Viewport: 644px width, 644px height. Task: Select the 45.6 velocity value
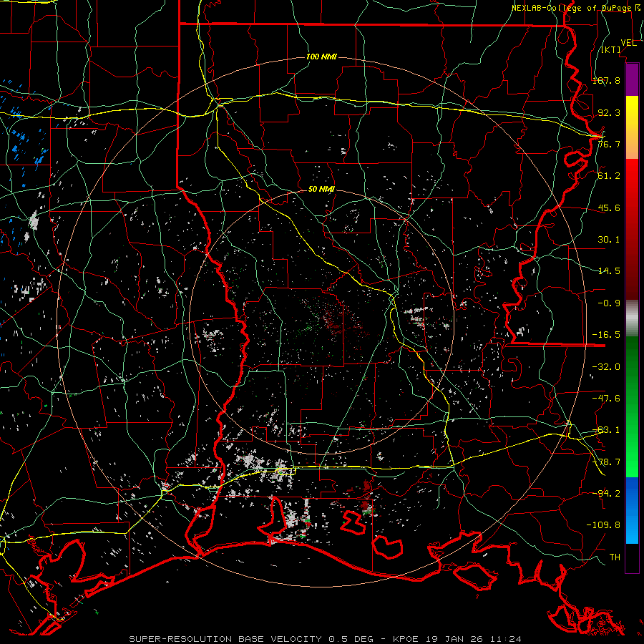[x=609, y=208]
